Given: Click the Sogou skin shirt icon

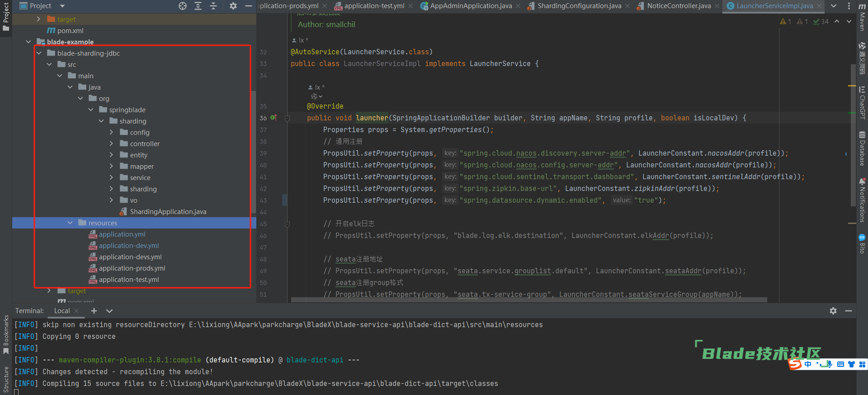Looking at the screenshot, I should click(x=851, y=364).
